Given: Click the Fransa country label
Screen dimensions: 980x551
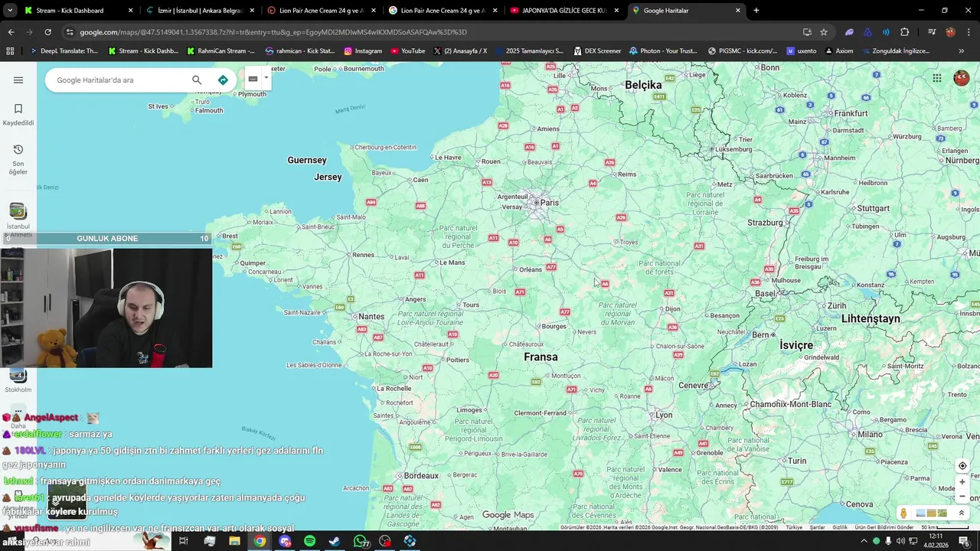Looking at the screenshot, I should [541, 357].
